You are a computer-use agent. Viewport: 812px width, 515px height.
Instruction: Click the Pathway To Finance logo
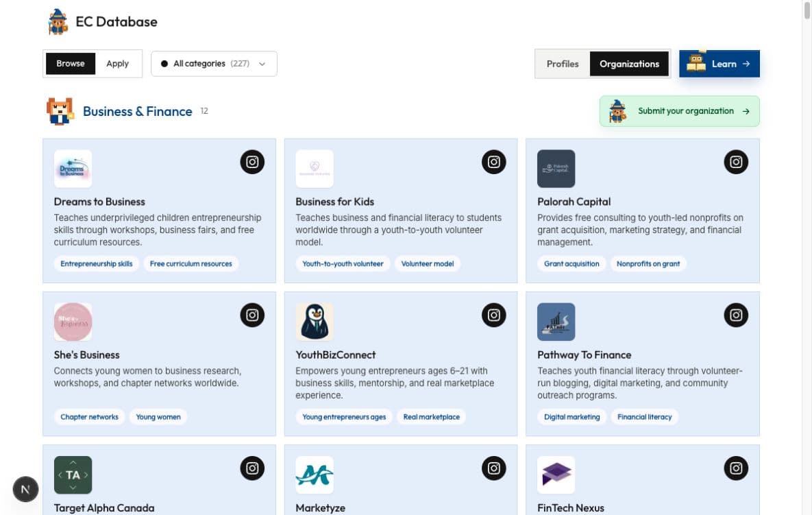[x=556, y=322]
